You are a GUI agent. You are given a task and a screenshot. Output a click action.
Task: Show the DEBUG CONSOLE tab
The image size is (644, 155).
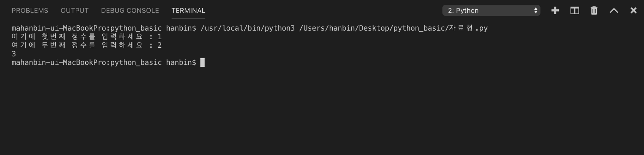(130, 11)
